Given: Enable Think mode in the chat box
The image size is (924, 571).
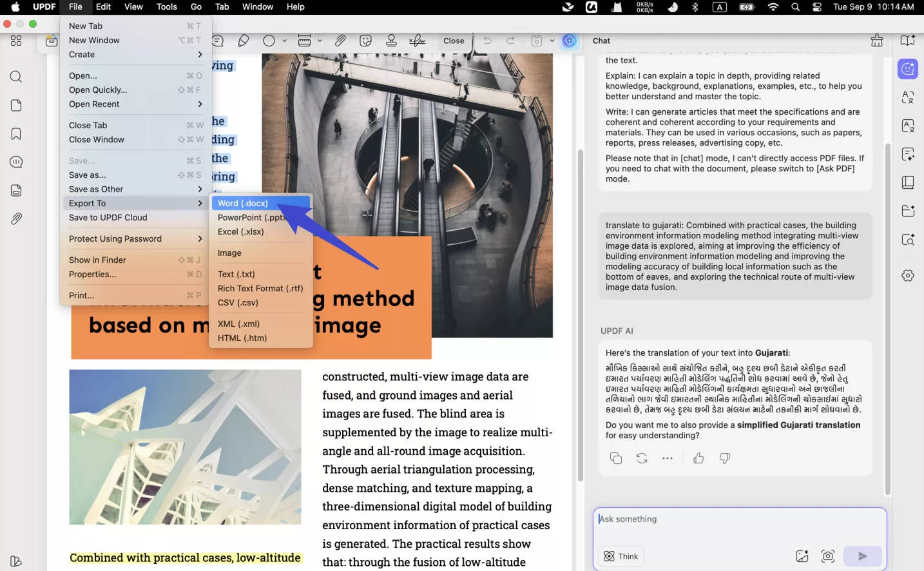Looking at the screenshot, I should [x=621, y=556].
